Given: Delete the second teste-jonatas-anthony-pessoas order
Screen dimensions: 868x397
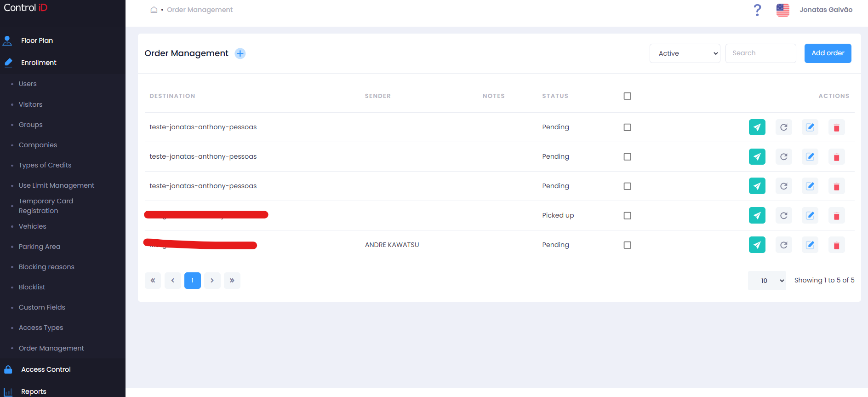Looking at the screenshot, I should coord(836,157).
